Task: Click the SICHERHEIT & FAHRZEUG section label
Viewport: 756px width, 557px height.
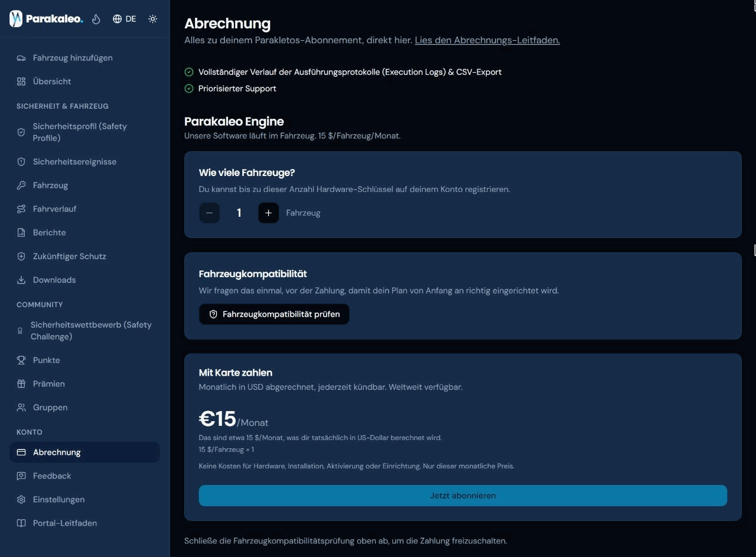Action: point(63,106)
